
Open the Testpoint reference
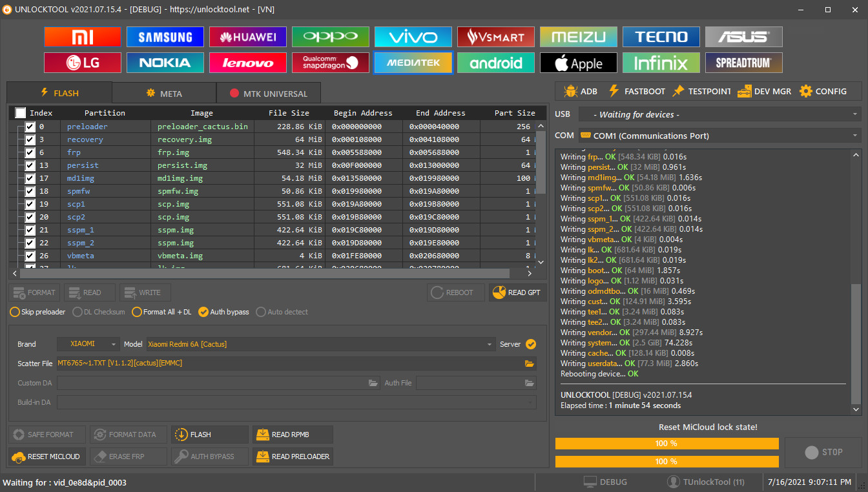701,91
